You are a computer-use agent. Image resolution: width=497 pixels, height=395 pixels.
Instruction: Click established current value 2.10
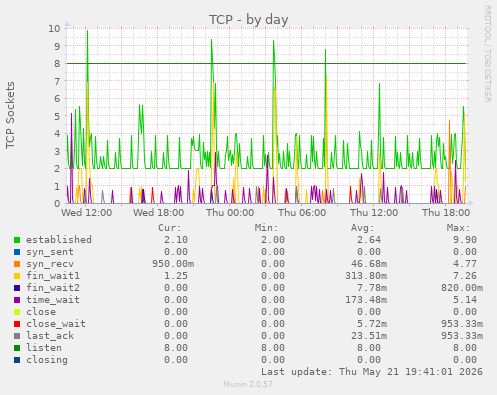click(176, 240)
